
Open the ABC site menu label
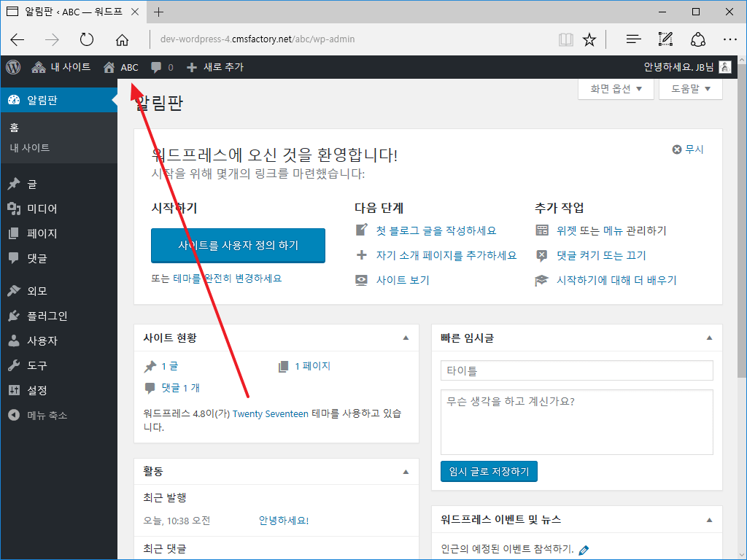(129, 68)
